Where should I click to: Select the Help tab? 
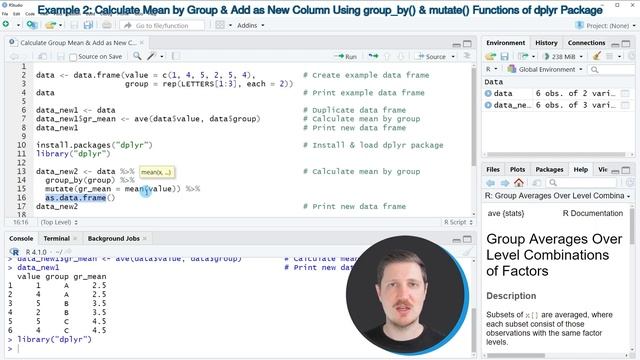click(580, 169)
